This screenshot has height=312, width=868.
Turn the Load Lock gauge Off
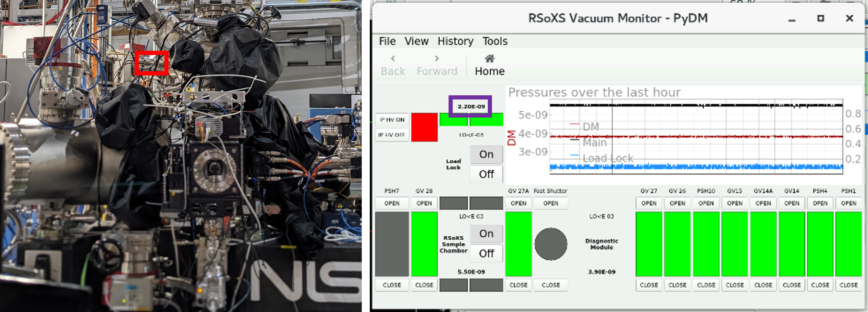[486, 174]
